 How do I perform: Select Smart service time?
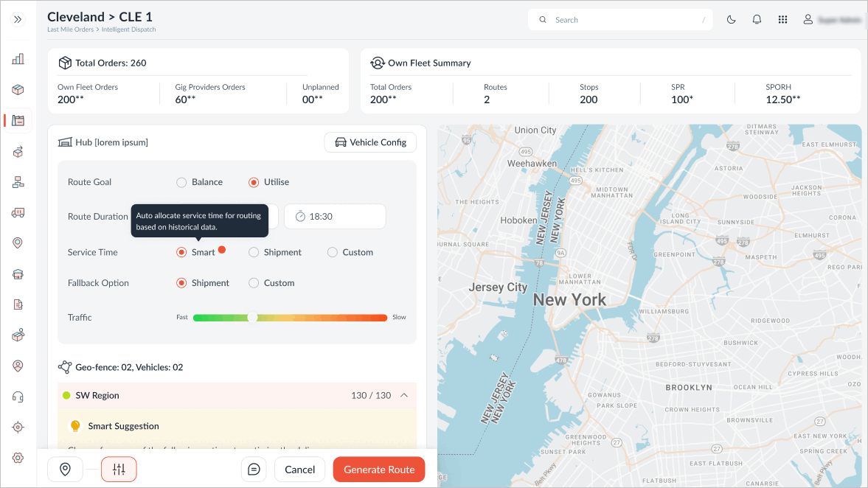181,252
